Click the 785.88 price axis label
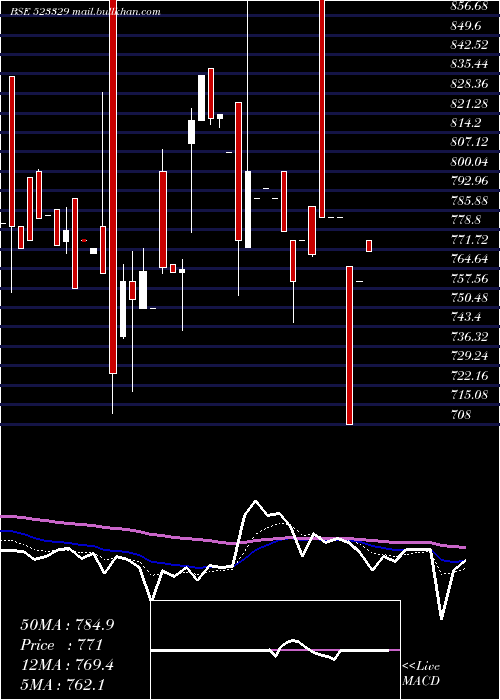 [x=470, y=200]
